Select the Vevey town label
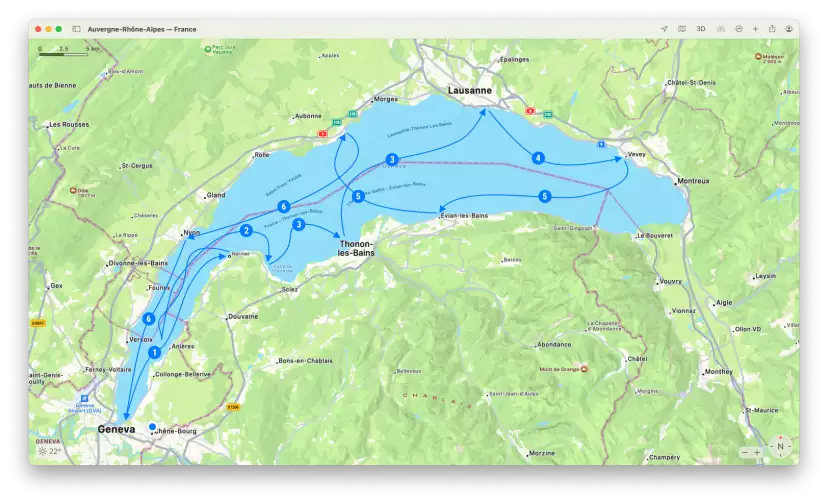This screenshot has height=503, width=828. pyautogui.click(x=636, y=154)
